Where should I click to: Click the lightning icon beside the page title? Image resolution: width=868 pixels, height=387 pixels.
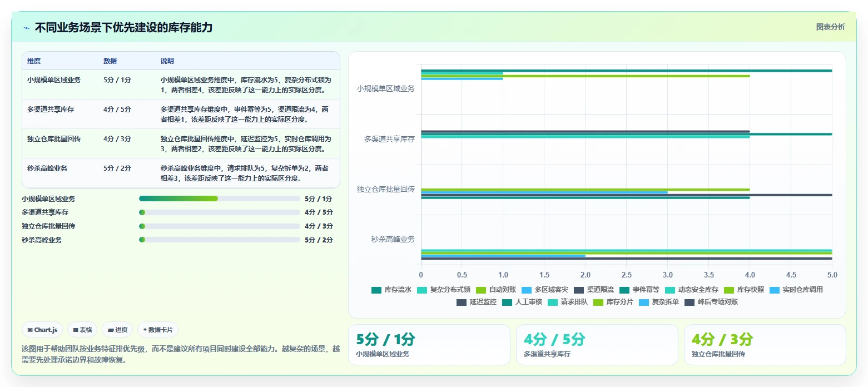[x=26, y=28]
